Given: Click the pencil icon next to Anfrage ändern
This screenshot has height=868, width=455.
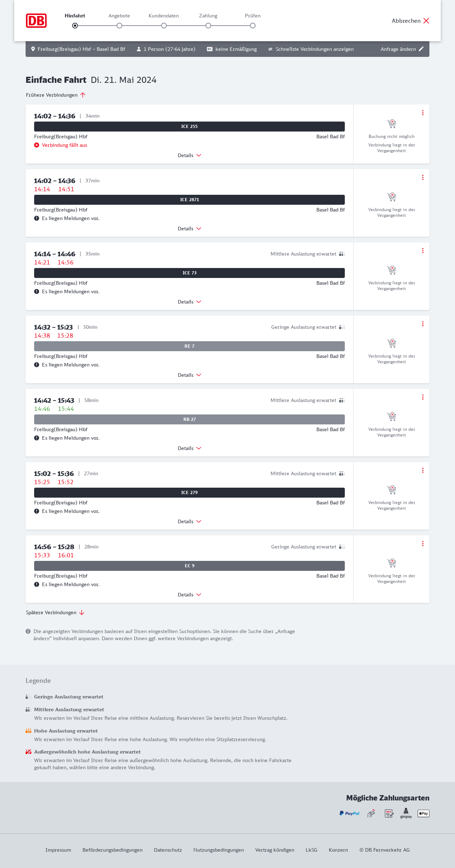Looking at the screenshot, I should click(x=421, y=49).
